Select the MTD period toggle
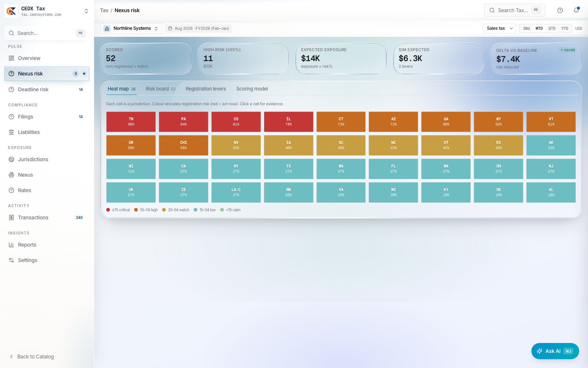The width and height of the screenshot is (588, 368). point(539,28)
